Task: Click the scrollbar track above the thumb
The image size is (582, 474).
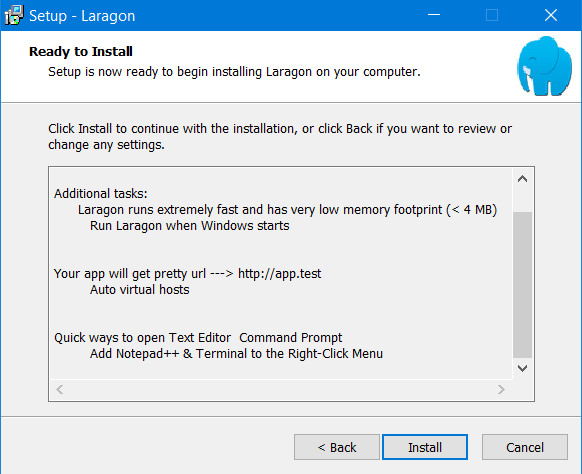Action: coord(523,201)
